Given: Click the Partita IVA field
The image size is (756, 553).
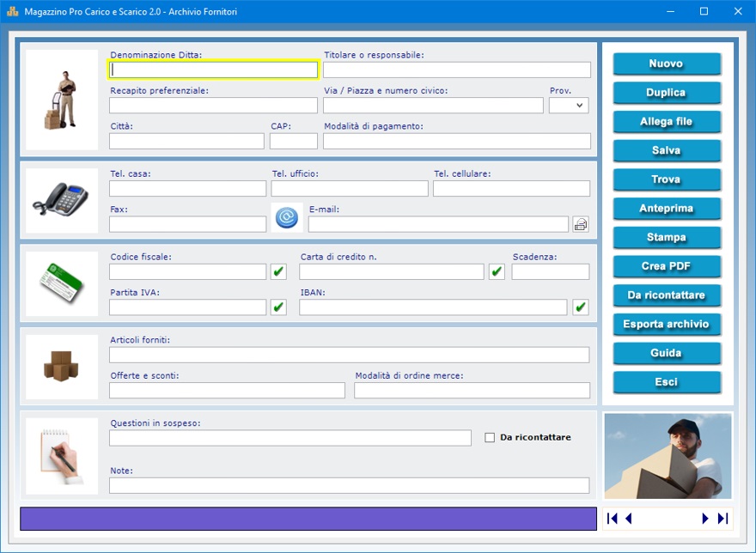Looking at the screenshot, I should click(x=187, y=307).
